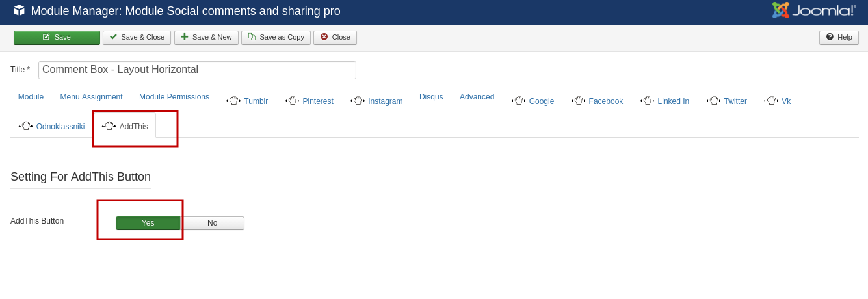The image size is (868, 299).
Task: Click Save as Copy
Action: (x=276, y=38)
